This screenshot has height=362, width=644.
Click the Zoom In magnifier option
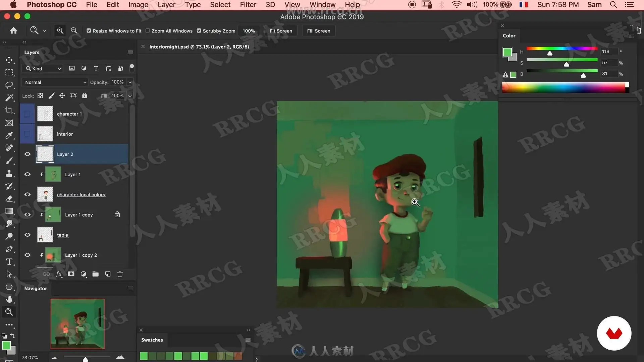60,31
